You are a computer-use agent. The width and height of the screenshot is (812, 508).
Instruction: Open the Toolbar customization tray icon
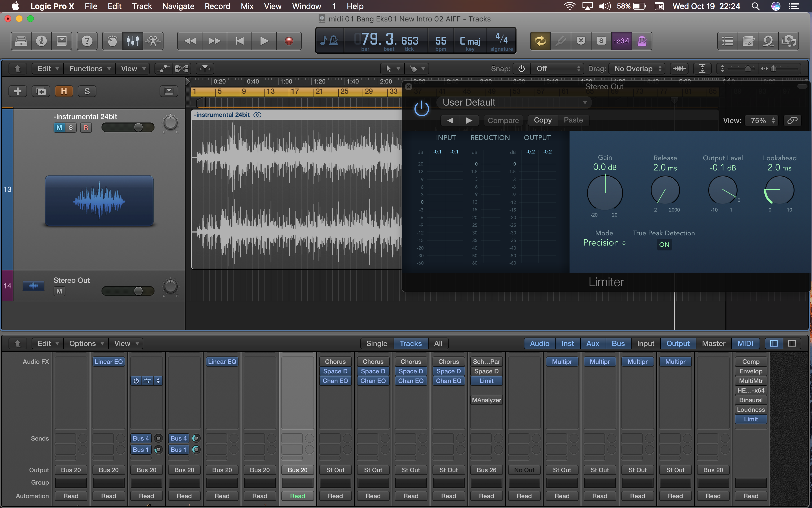tap(62, 41)
